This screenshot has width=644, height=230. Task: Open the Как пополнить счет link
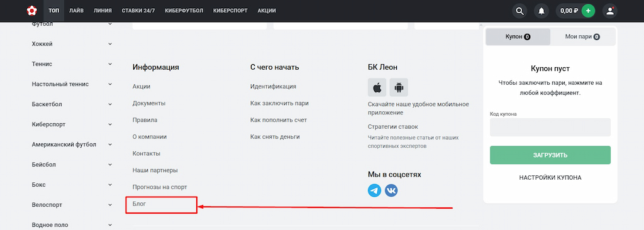tap(279, 120)
